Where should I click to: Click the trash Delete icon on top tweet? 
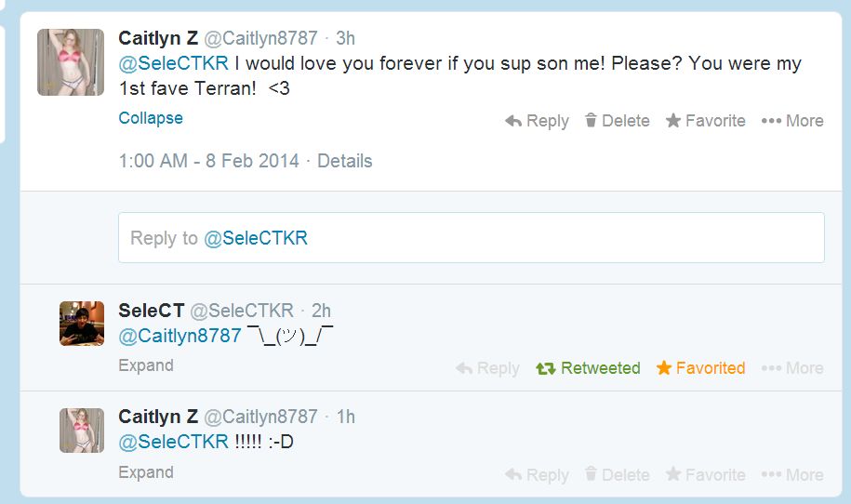point(591,121)
